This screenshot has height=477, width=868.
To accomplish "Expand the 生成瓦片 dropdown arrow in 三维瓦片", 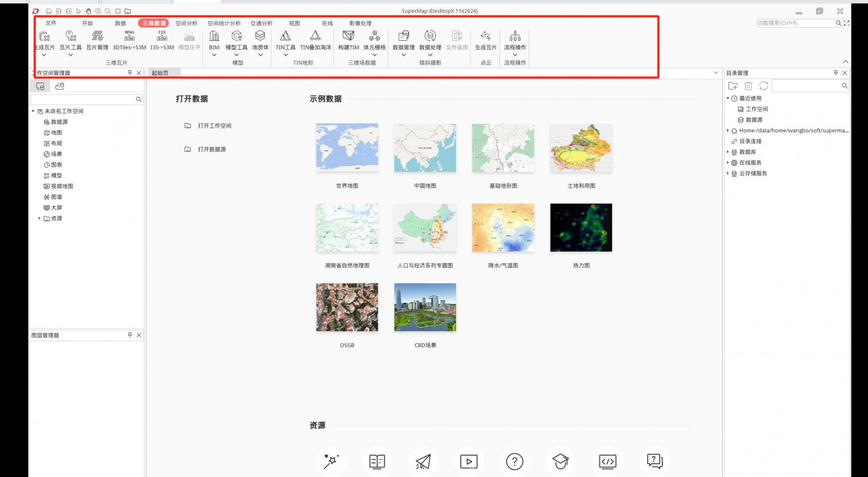I will click(x=44, y=55).
